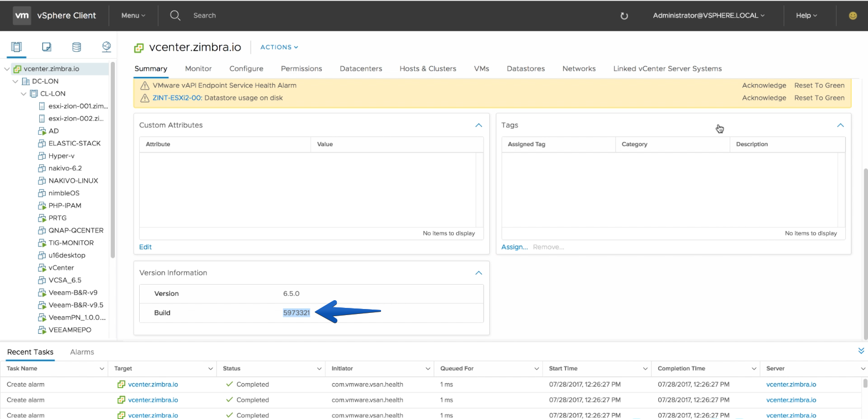Screen dimensions: 868x419
Task: Click the Target vcenter.zimbra.io link in second row
Action: pos(153,400)
